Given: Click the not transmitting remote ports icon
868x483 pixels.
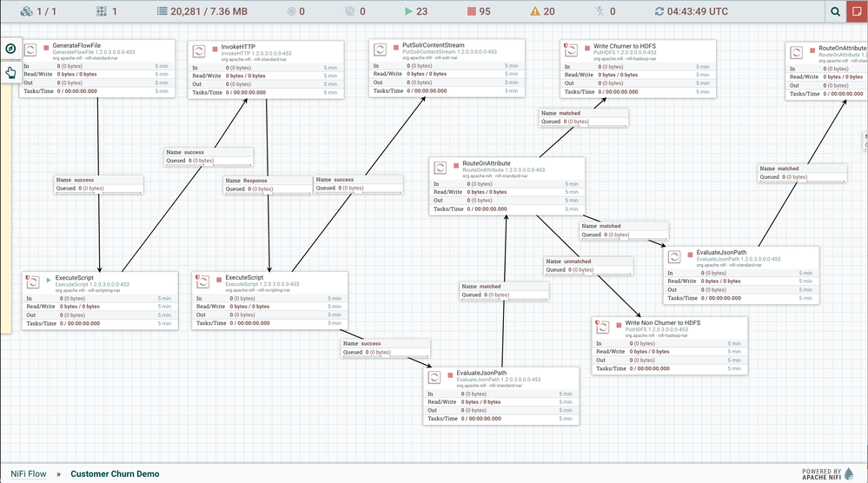Looking at the screenshot, I should [x=350, y=11].
